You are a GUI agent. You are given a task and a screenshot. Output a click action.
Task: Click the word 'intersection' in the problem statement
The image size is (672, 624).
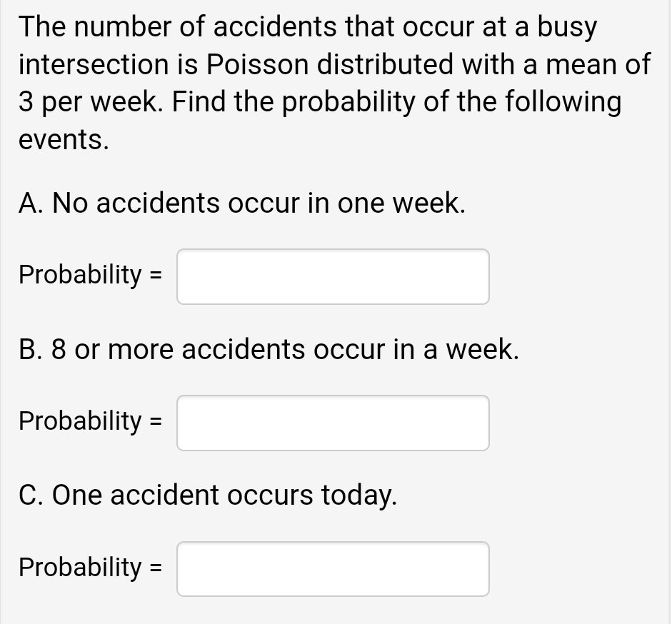(94, 64)
